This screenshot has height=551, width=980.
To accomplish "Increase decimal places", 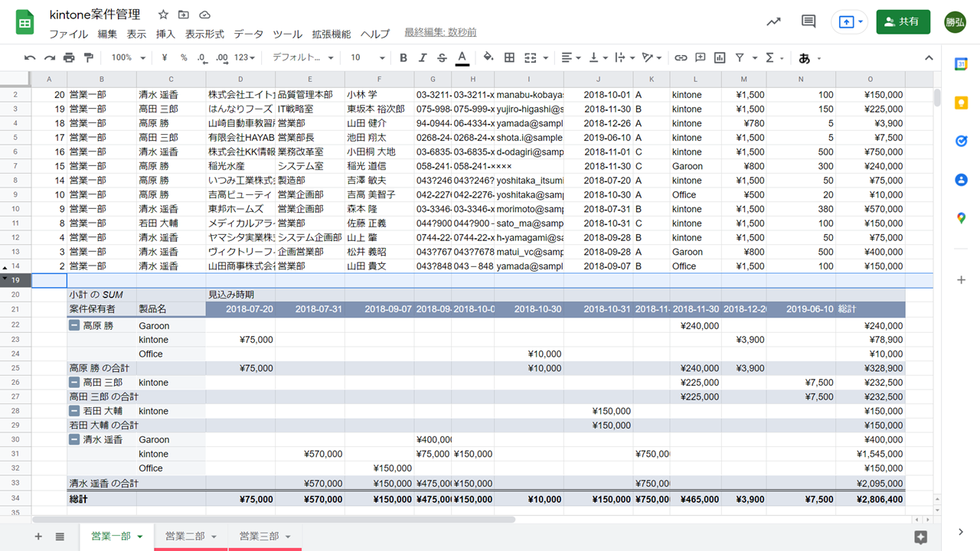I will [x=222, y=57].
